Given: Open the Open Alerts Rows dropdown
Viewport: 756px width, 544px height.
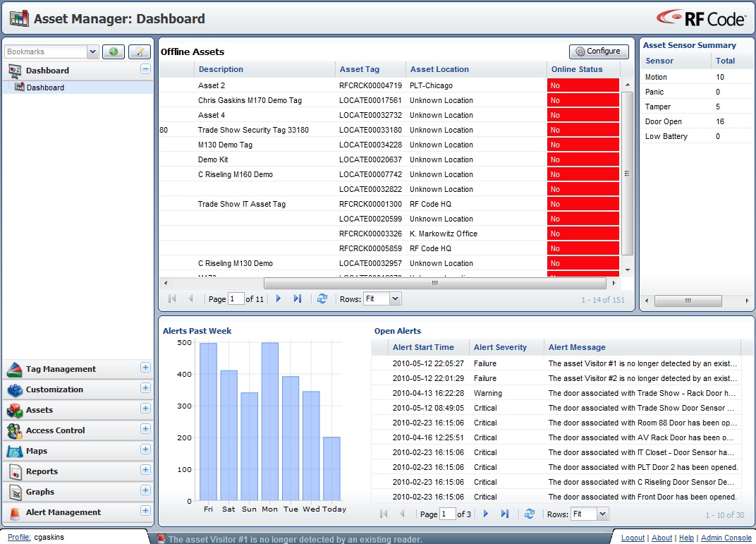Looking at the screenshot, I should (x=602, y=514).
